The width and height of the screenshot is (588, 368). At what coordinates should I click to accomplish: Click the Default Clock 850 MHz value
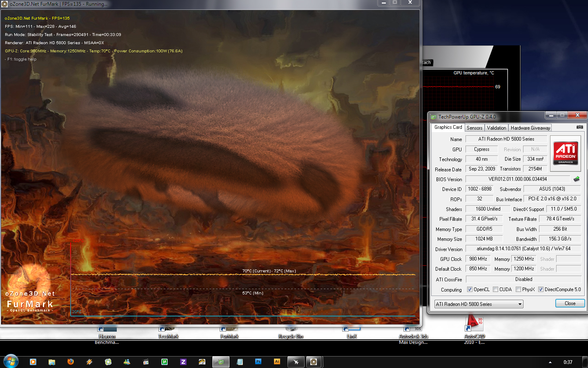click(478, 269)
